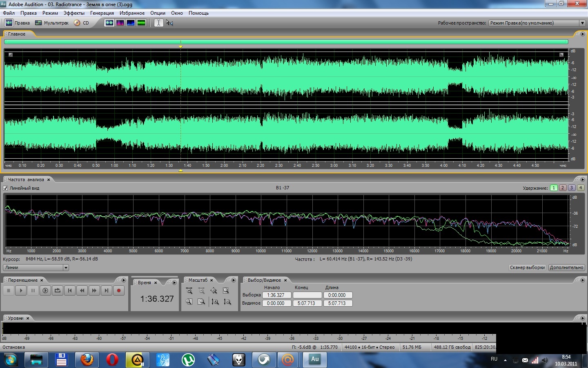Viewport: 588px width, 368px height.
Task: Click the zoom to selection icon
Action: click(x=226, y=291)
